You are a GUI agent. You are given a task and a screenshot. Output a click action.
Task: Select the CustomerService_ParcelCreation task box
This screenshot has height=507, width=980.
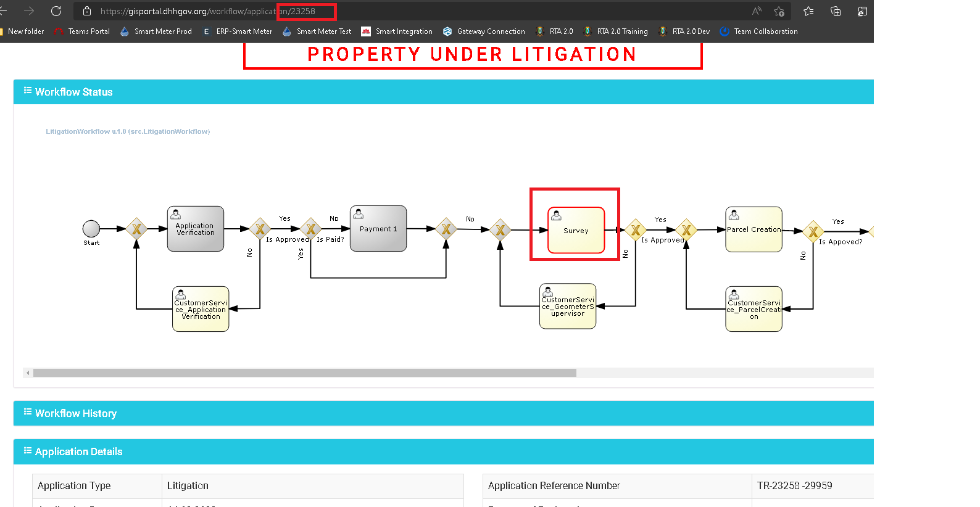tap(754, 309)
